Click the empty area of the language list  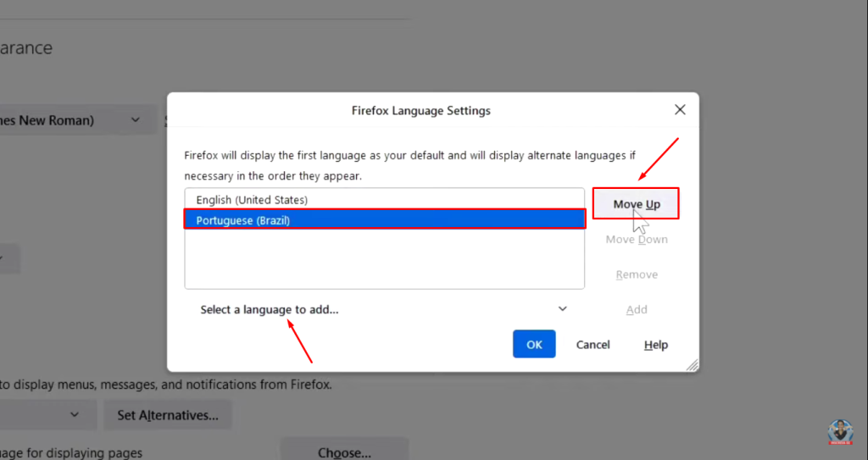pyautogui.click(x=384, y=259)
